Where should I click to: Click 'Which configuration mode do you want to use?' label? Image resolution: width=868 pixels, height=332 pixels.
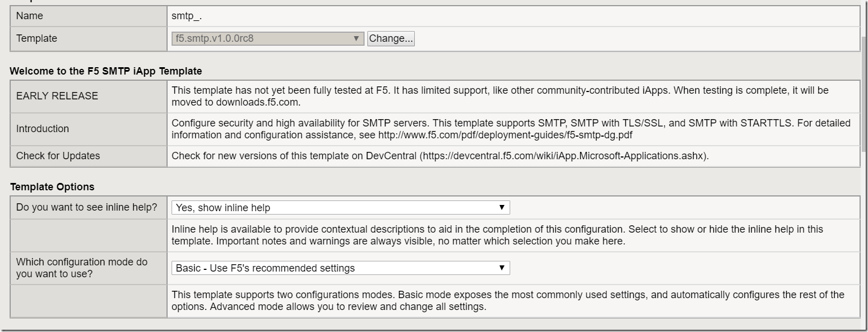point(82,268)
